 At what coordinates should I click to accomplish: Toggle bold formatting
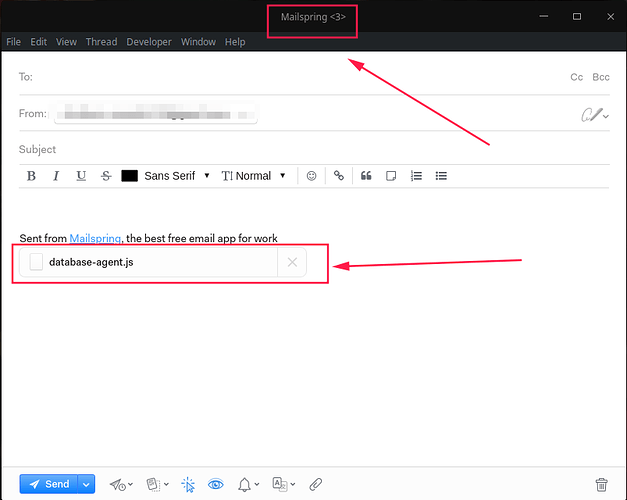click(x=31, y=176)
